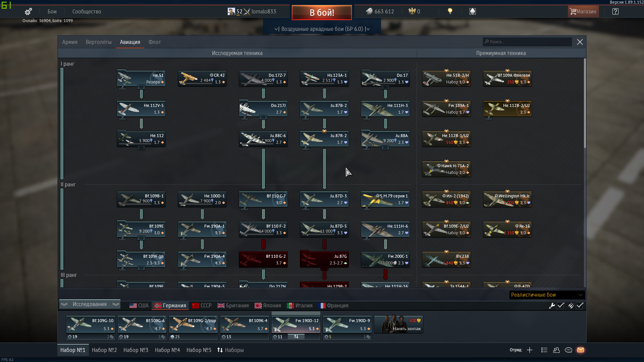Select the США nation tab
Viewport: 644px width, 362px height.
[139, 306]
